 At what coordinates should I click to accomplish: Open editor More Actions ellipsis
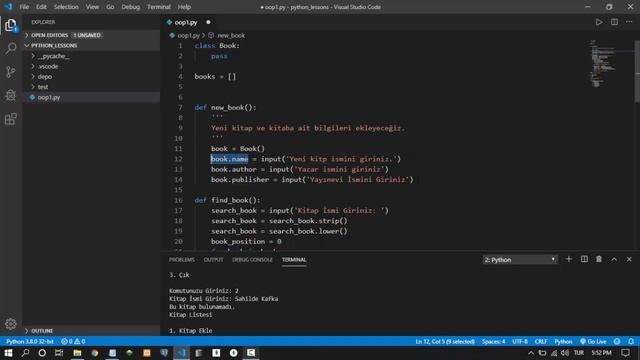629,22
